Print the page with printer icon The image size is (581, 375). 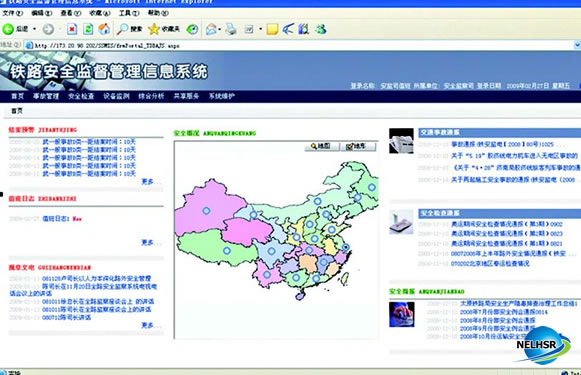(x=231, y=29)
